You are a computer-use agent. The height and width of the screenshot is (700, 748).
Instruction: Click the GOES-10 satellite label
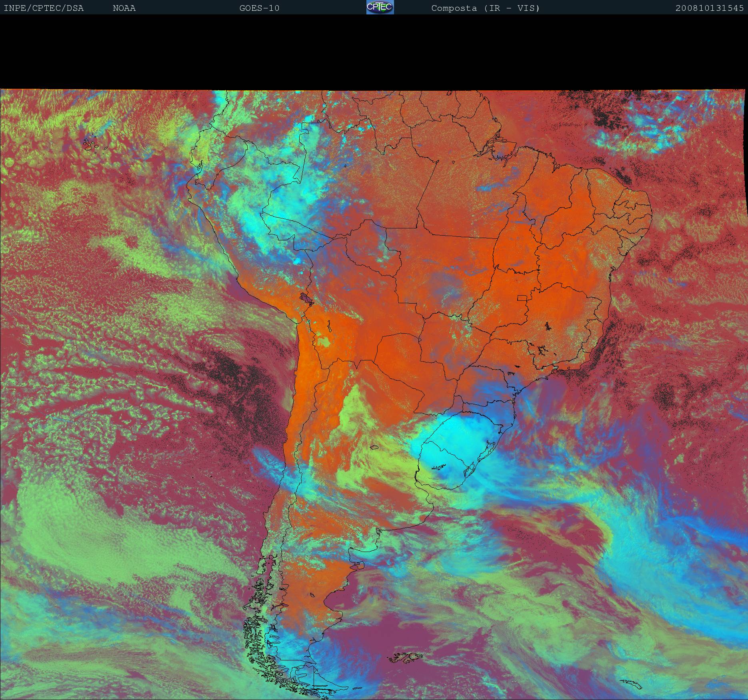click(259, 8)
